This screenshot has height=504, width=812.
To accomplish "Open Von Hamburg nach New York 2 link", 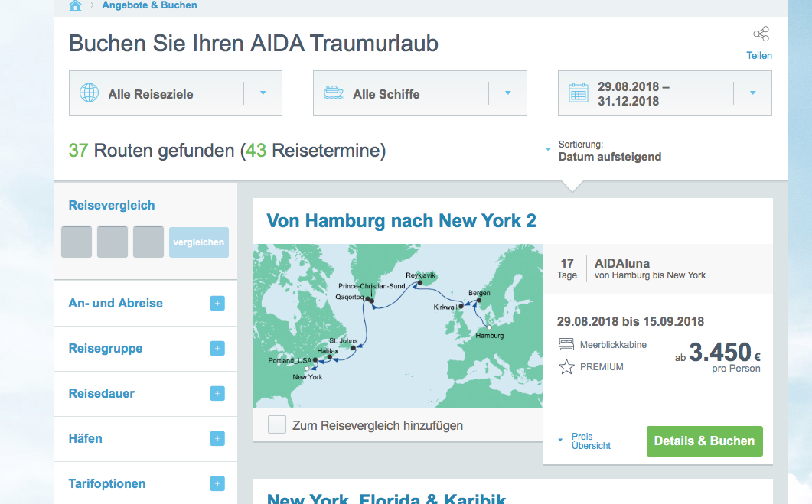I will click(x=401, y=221).
